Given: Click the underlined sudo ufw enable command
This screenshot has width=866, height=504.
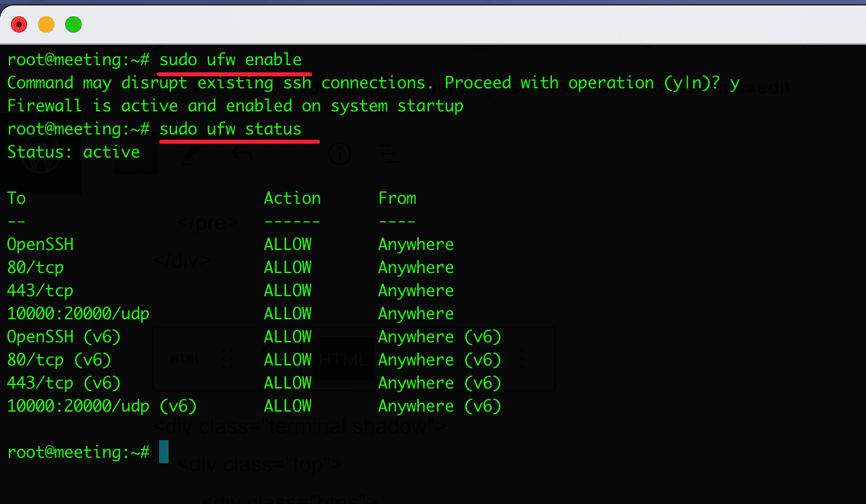Looking at the screenshot, I should [234, 59].
